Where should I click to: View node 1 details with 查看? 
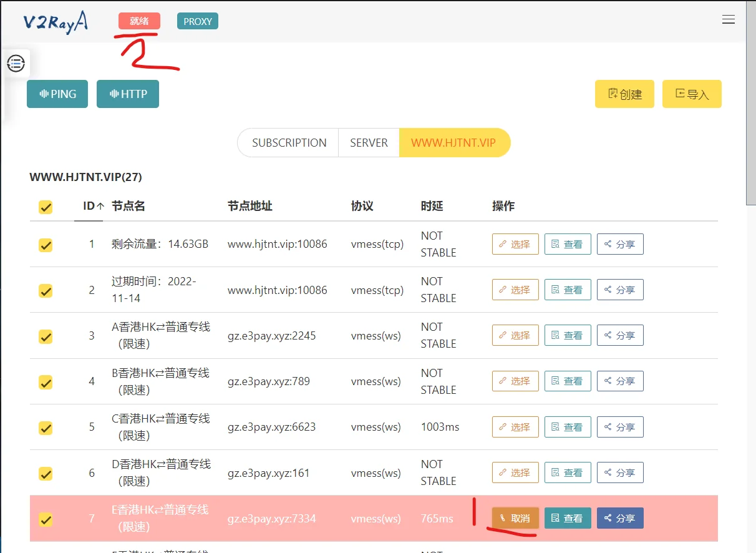(568, 244)
